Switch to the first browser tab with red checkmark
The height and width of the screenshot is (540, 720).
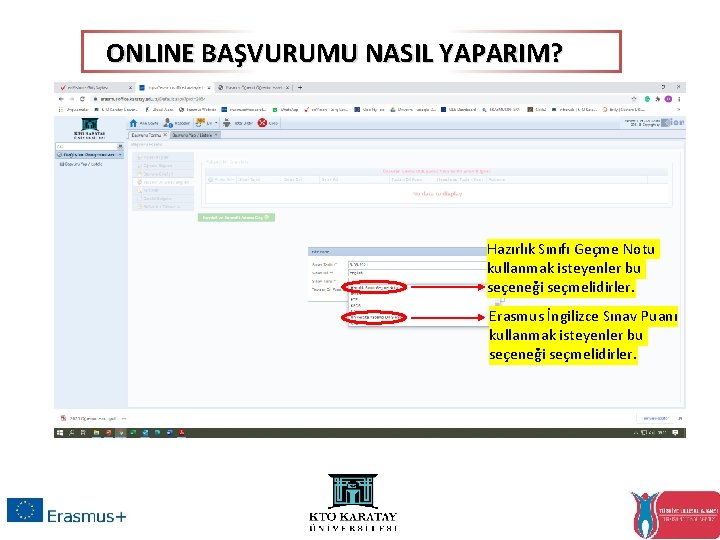coord(94,88)
